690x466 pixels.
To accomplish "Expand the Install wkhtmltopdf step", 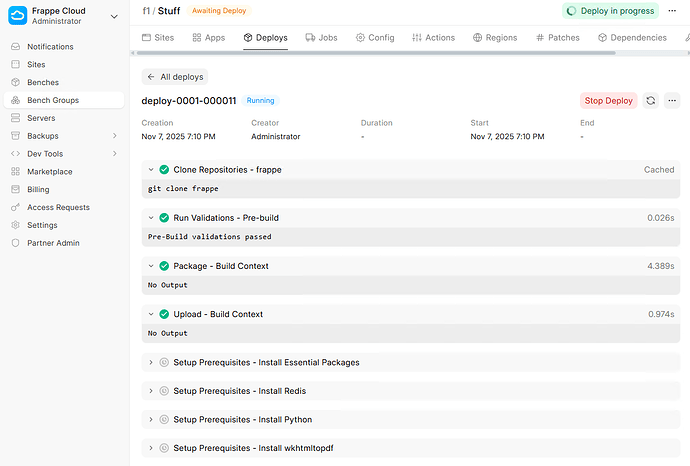I will pos(151,447).
